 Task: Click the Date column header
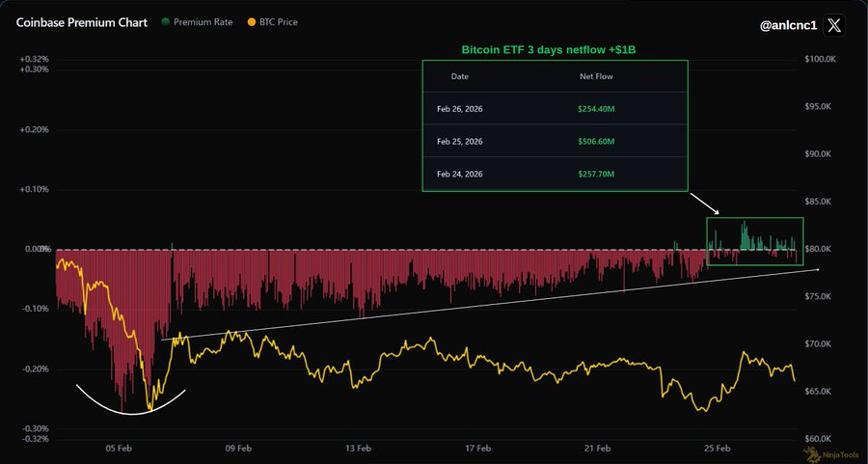pos(460,76)
